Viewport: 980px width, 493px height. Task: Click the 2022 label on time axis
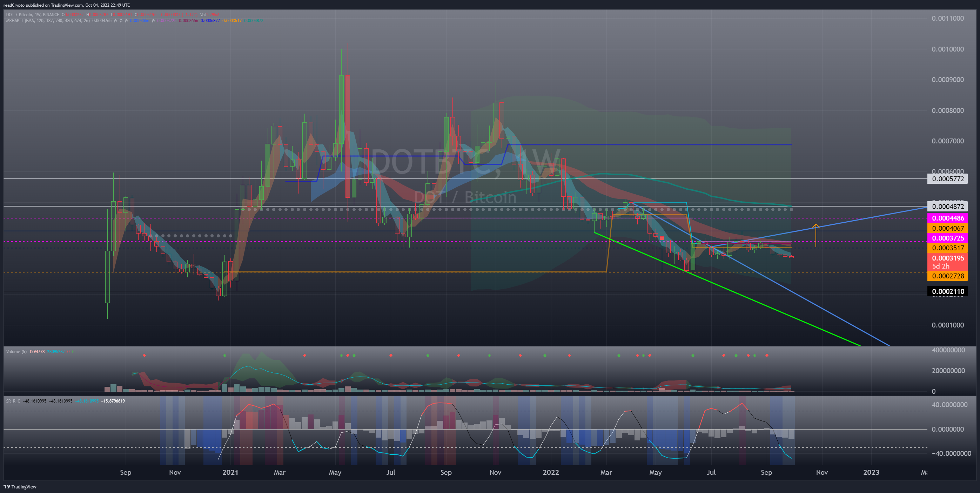[550, 472]
